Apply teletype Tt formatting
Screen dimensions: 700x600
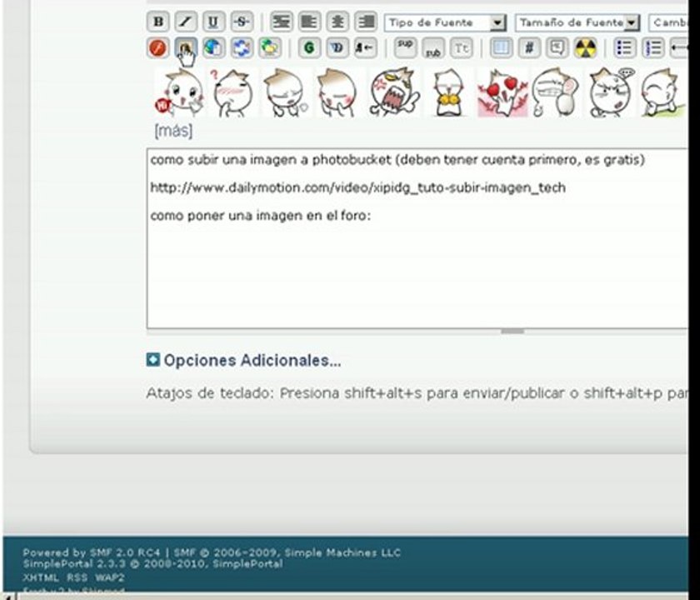tap(461, 47)
